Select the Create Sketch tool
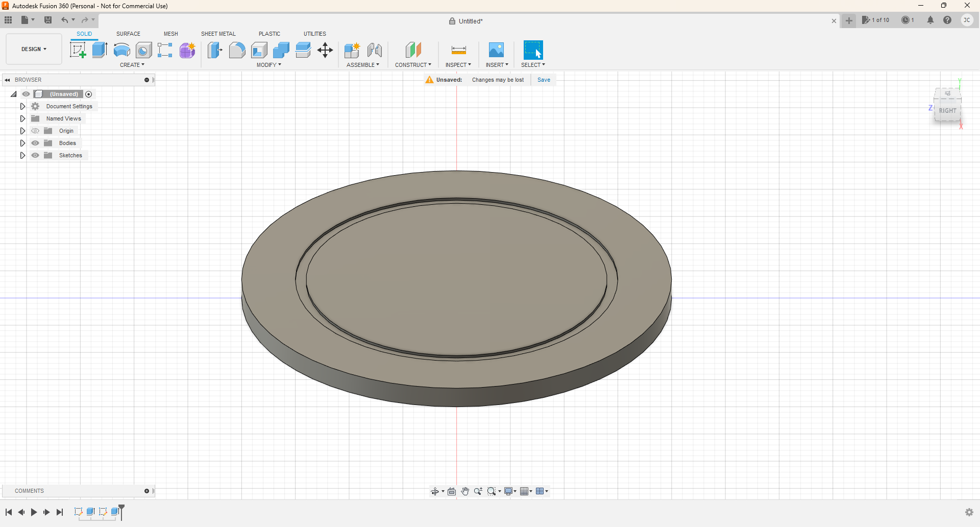This screenshot has width=980, height=527. 78,50
